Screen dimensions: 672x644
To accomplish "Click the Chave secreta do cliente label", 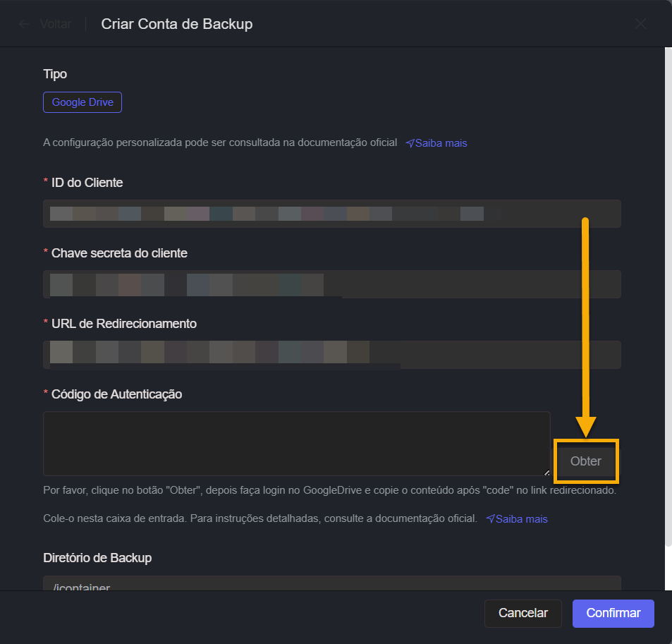I will pyautogui.click(x=119, y=253).
